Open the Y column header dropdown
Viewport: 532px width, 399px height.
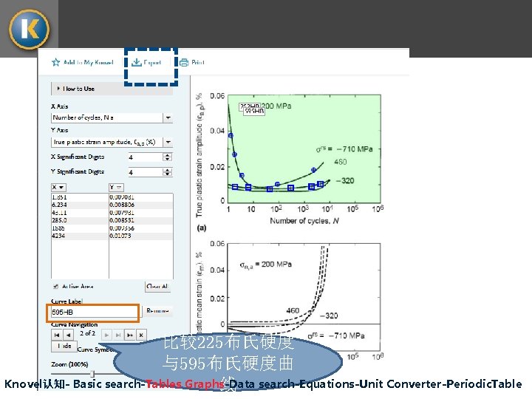click(x=116, y=187)
